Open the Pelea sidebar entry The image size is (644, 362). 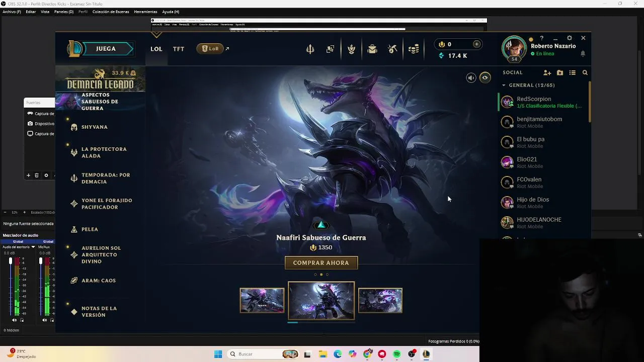point(90,229)
